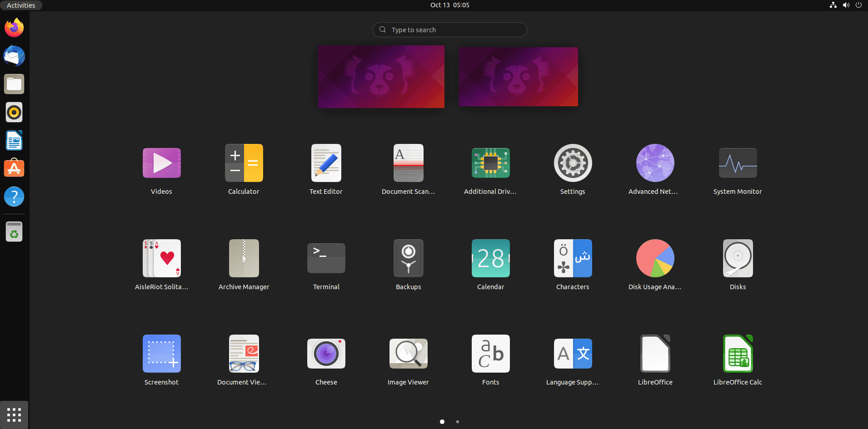This screenshot has height=429, width=868.
Task: Open the Calculator application
Action: pyautogui.click(x=244, y=163)
